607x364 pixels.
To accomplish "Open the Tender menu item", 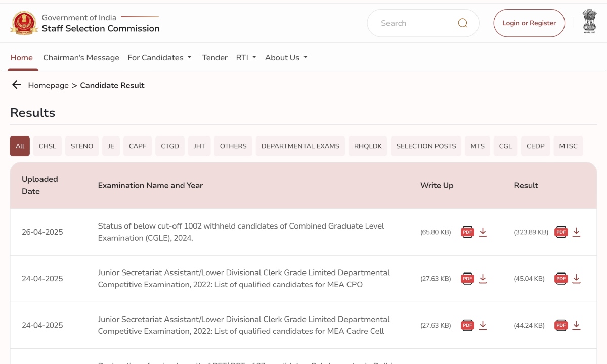I will (x=215, y=57).
